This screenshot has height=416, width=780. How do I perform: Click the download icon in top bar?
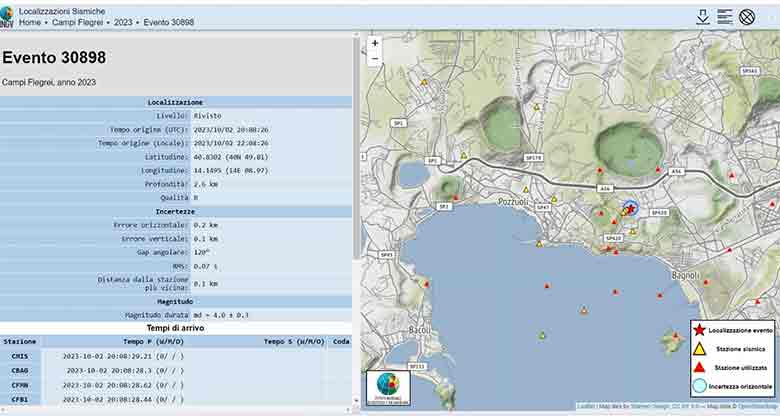(703, 16)
